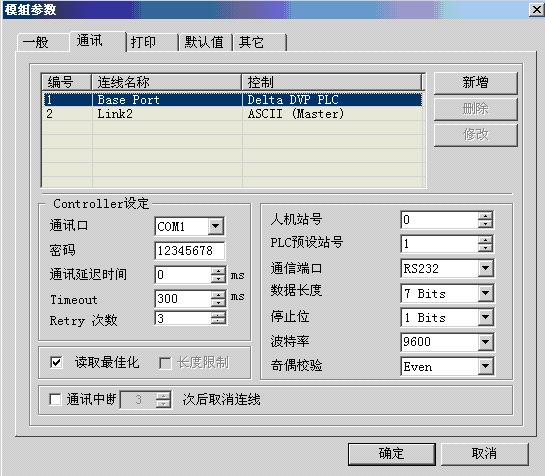Increase 通讯中断 count with up arrow
This screenshot has width=545, height=476.
pyautogui.click(x=163, y=396)
